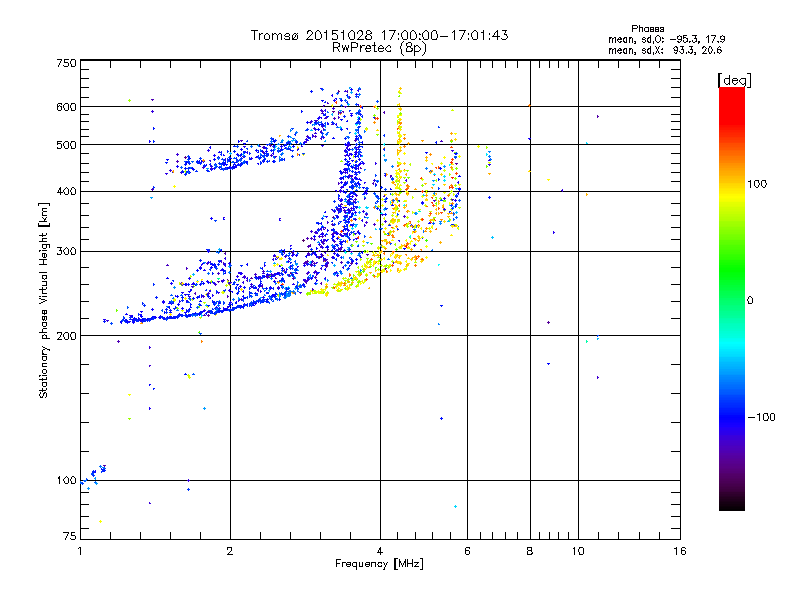
Task: Click the colorbar tick label '0'
Action: [750, 301]
